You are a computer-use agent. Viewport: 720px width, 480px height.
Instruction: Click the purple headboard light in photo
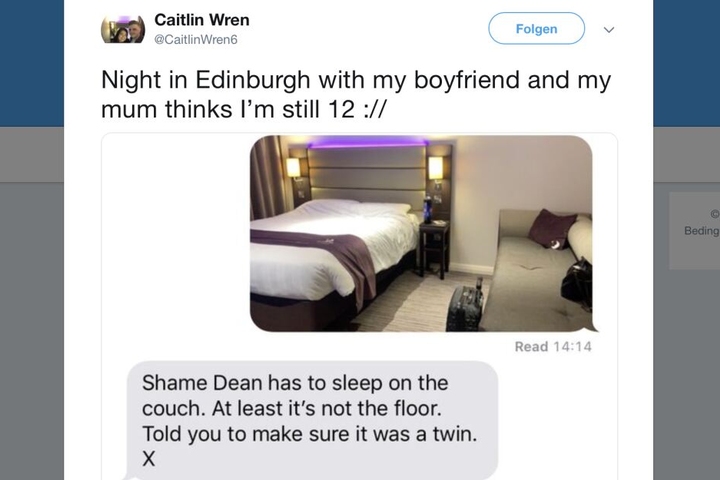(x=367, y=143)
